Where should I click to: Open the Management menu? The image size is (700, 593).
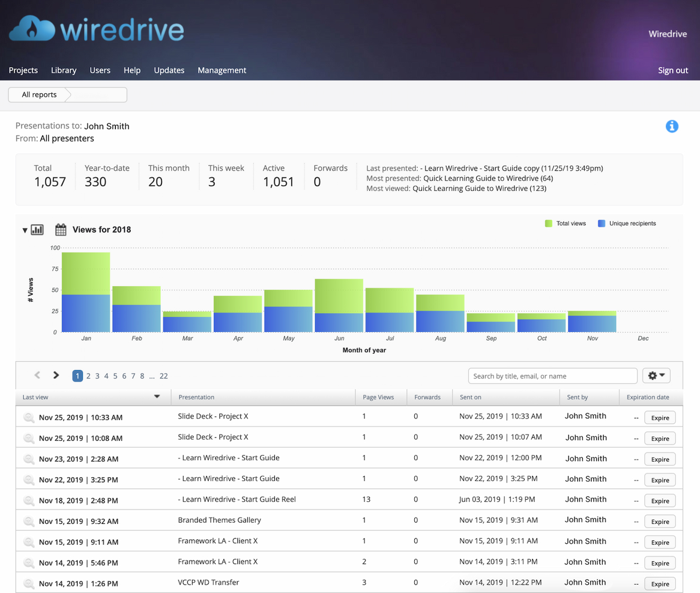(x=222, y=70)
